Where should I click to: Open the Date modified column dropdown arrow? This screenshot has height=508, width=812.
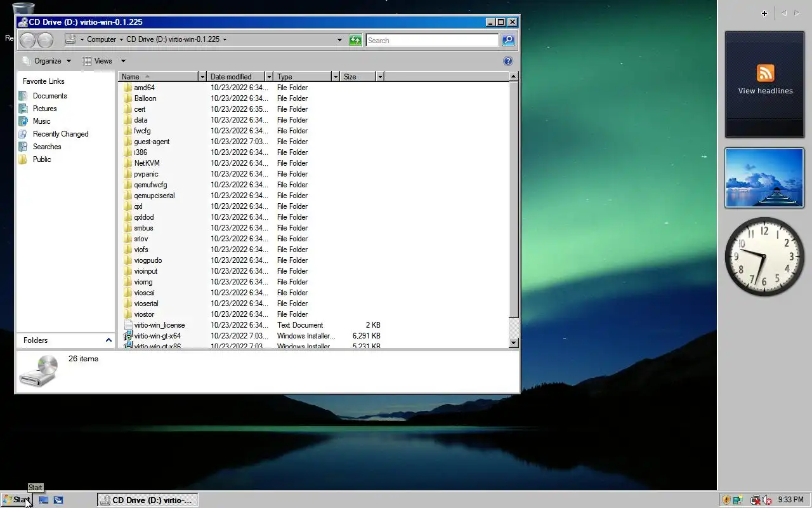(x=269, y=77)
